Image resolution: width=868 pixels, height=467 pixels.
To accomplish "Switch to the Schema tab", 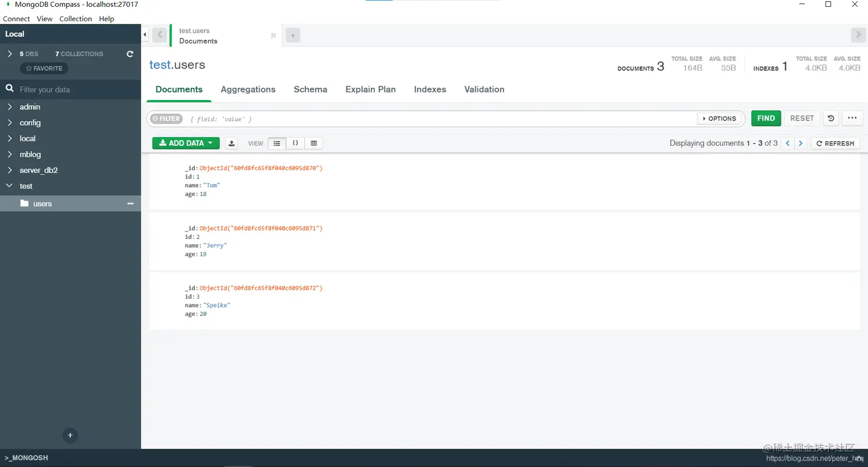I will [310, 90].
